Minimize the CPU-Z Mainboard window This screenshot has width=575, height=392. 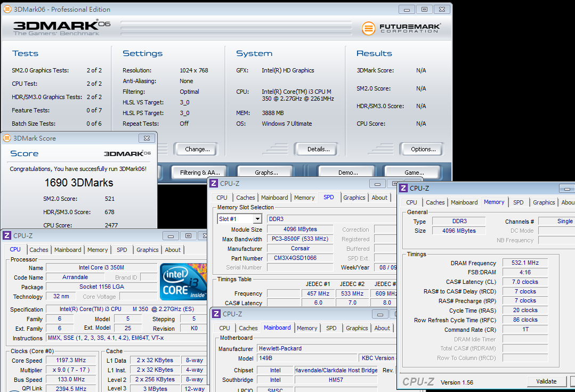pos(380,314)
